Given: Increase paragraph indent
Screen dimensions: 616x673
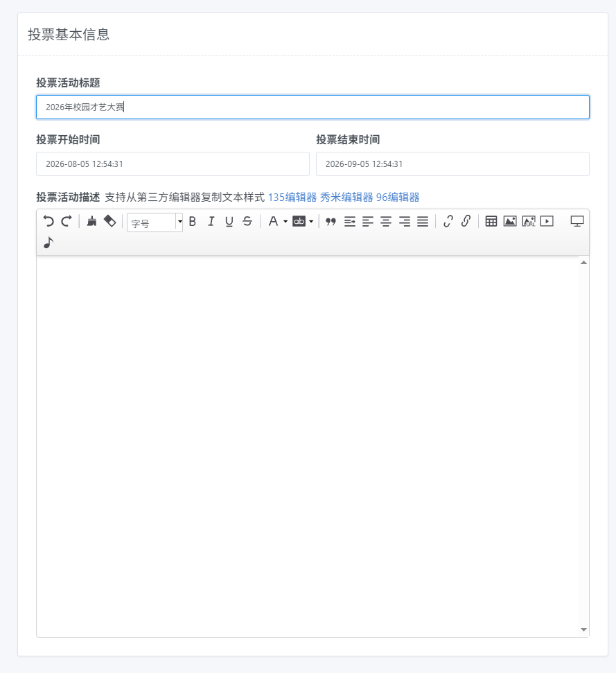Looking at the screenshot, I should pyautogui.click(x=350, y=222).
